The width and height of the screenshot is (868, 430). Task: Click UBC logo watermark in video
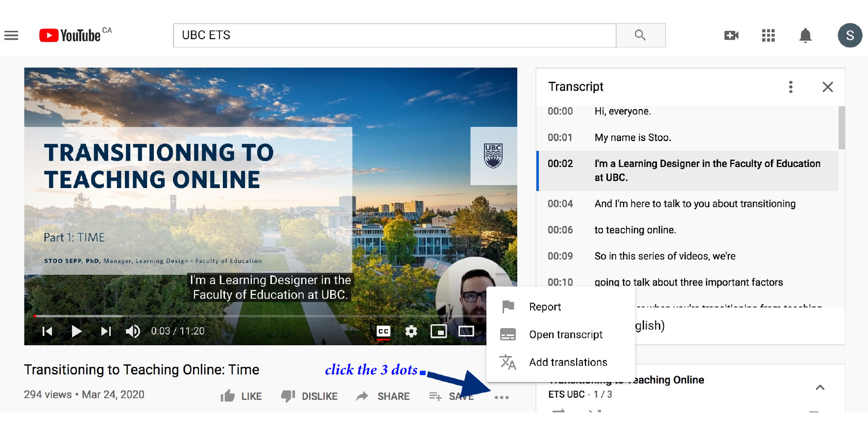coord(493,156)
